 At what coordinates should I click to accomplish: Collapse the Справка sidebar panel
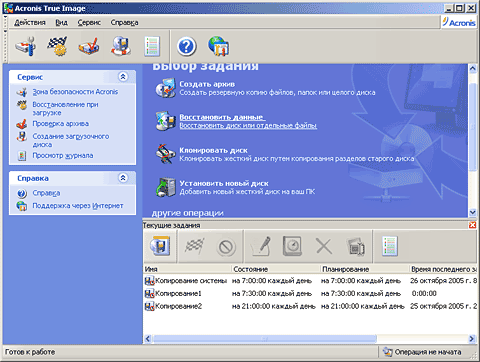coord(123,178)
